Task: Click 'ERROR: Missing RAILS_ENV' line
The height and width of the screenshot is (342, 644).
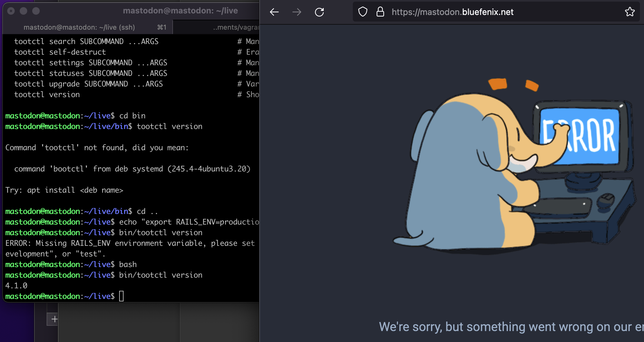Action: coord(130,243)
